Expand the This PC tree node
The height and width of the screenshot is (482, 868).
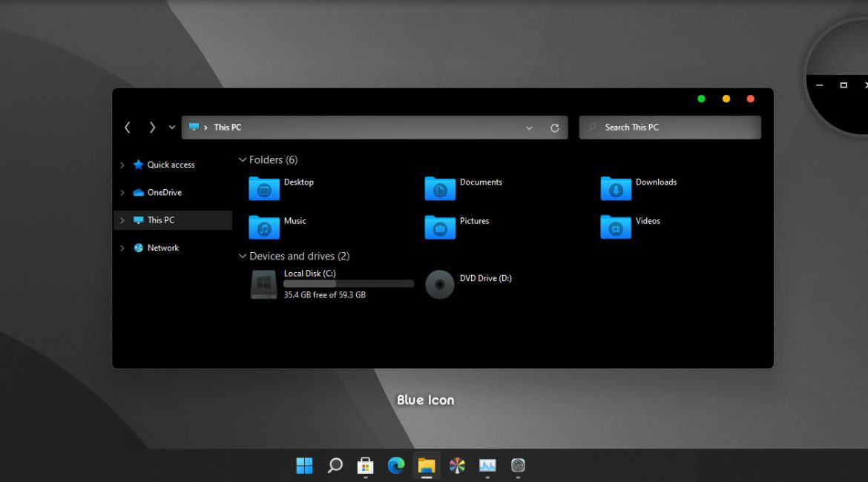point(122,220)
